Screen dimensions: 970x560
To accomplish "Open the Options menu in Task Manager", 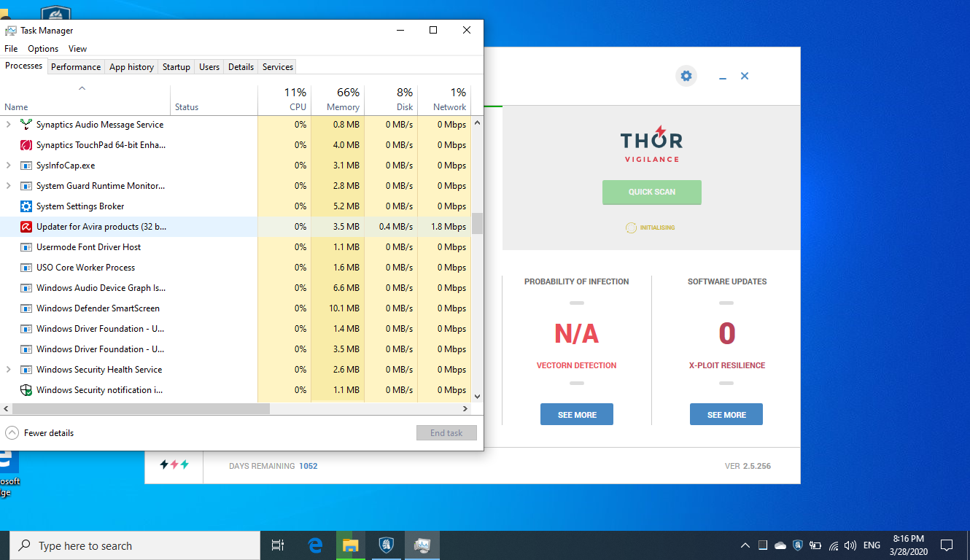I will [x=43, y=49].
